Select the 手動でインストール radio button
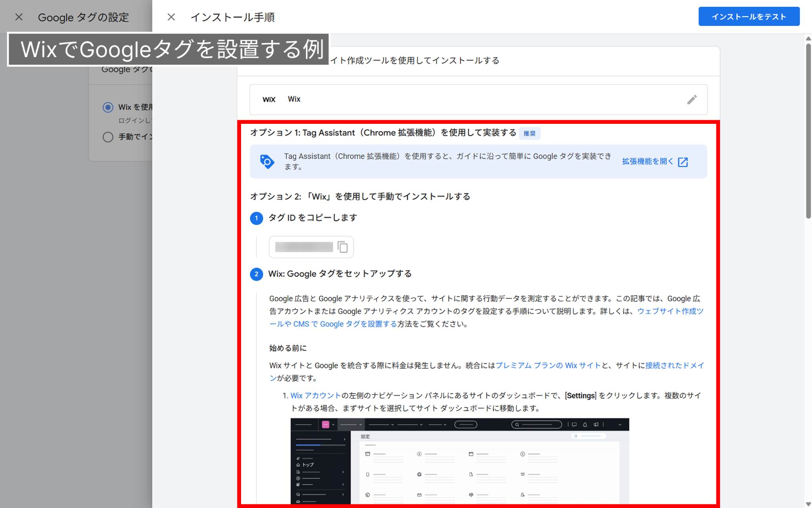Screen dimensions: 812x508 click(108, 137)
